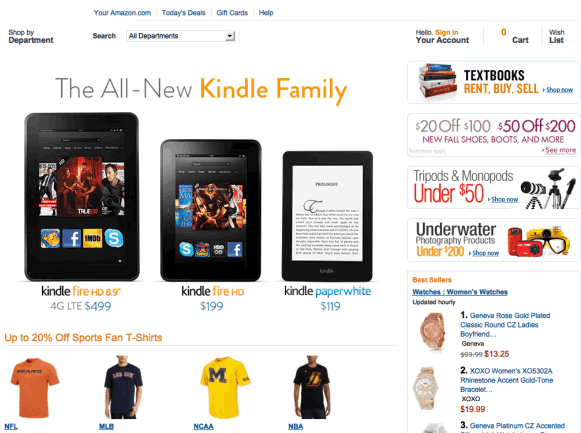The height and width of the screenshot is (433, 581).
Task: Click the Kindle Fire HD $199 tablet
Action: pyautogui.click(x=211, y=210)
